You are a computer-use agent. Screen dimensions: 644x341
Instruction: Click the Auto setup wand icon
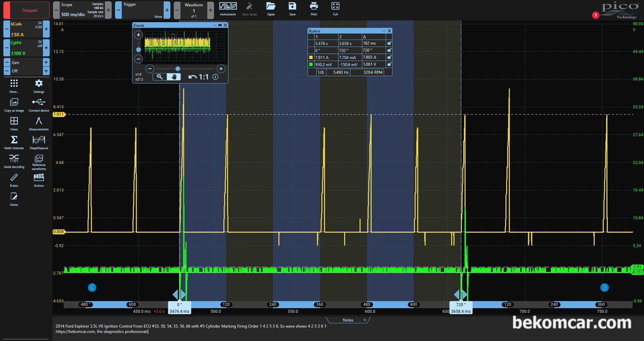tap(249, 8)
